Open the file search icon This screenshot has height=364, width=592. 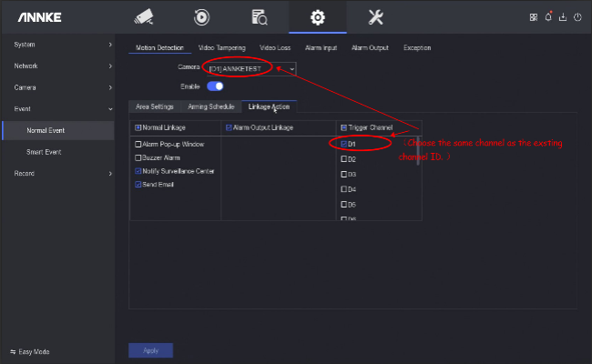pos(259,16)
